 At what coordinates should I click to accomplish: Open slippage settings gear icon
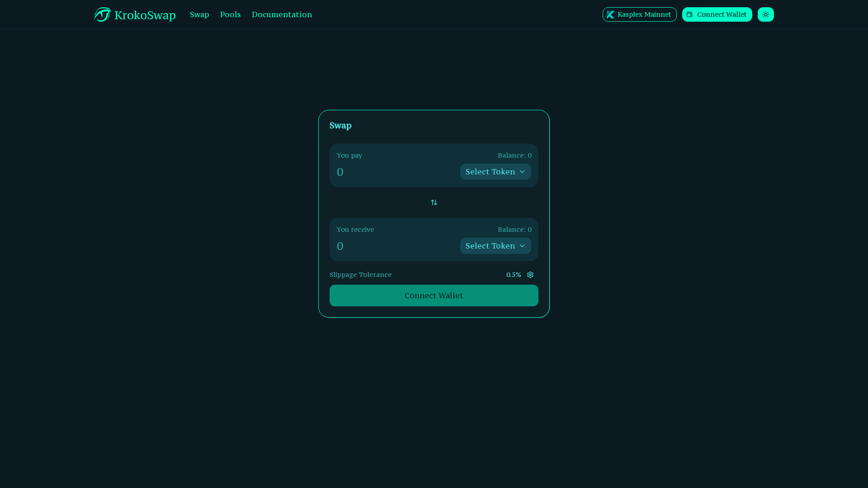click(x=530, y=275)
